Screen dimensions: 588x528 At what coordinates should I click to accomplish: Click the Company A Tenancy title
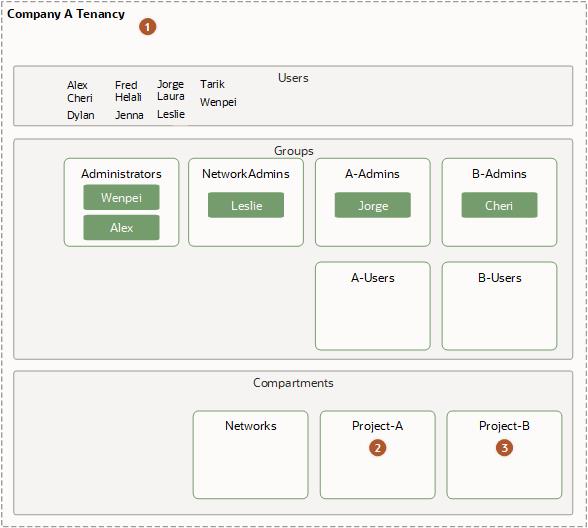[66, 14]
